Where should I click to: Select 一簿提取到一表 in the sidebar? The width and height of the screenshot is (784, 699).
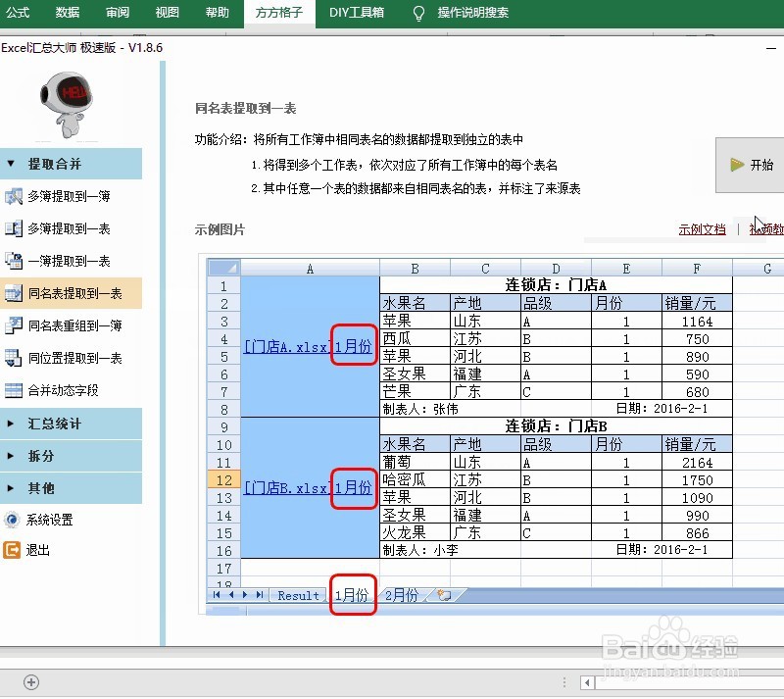(x=71, y=261)
